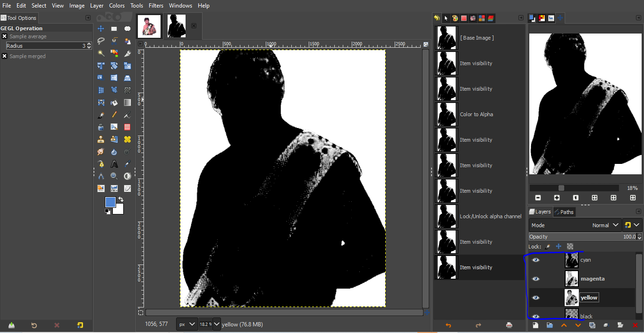The width and height of the screenshot is (644, 333).
Task: Switch to the Paths tab
Action: pyautogui.click(x=564, y=212)
